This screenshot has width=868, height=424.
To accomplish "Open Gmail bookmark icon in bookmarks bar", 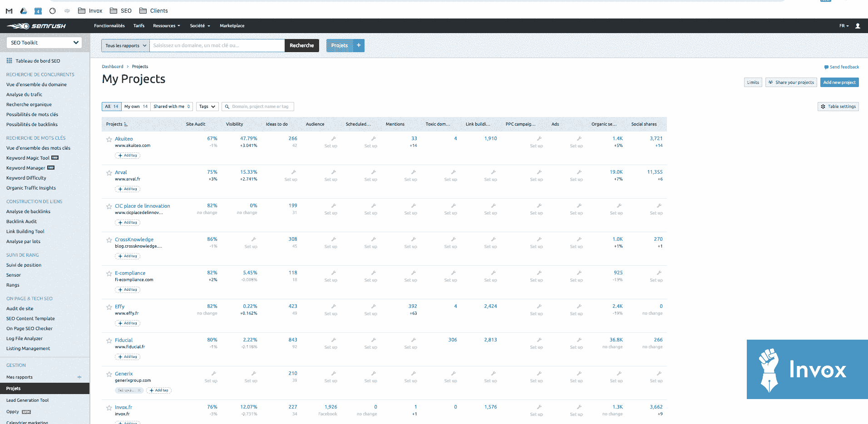I will click(9, 11).
